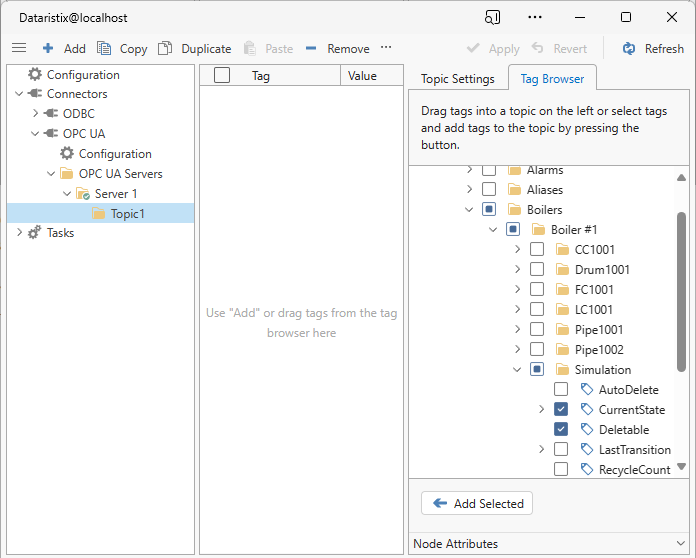Select Topic1 in the configuration tree
The height and width of the screenshot is (558, 696).
pyautogui.click(x=127, y=213)
